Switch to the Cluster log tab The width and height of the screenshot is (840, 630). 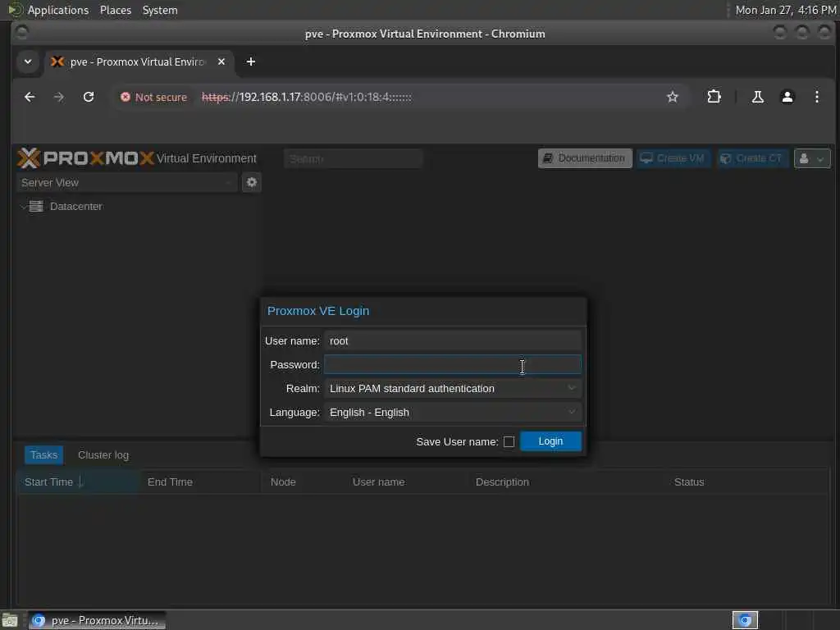coord(103,454)
